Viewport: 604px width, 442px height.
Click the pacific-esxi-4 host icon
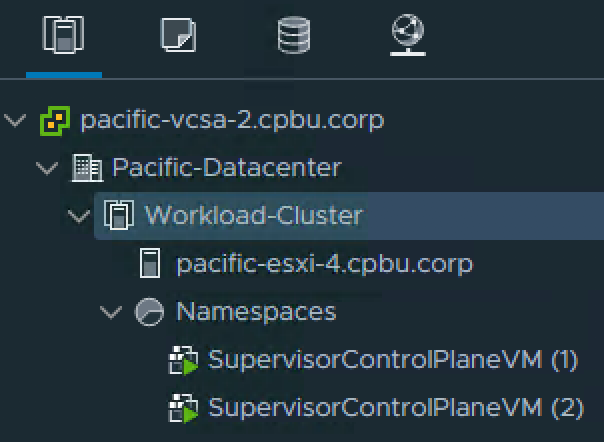pyautogui.click(x=150, y=264)
